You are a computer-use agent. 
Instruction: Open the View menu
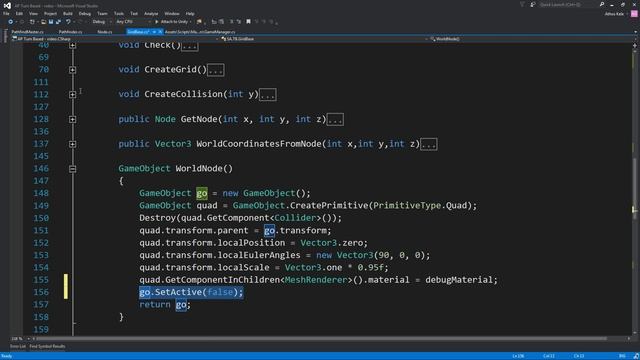[x=33, y=13]
